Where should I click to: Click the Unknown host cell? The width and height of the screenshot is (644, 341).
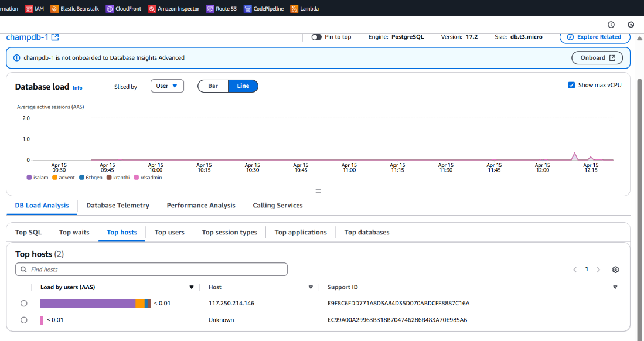pos(222,320)
